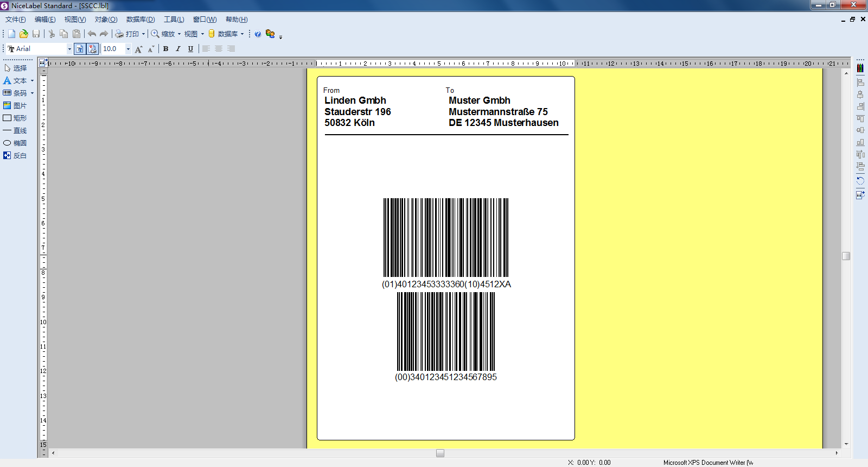
Task: Click the Database (数据库) toolbar button
Action: (x=223, y=34)
